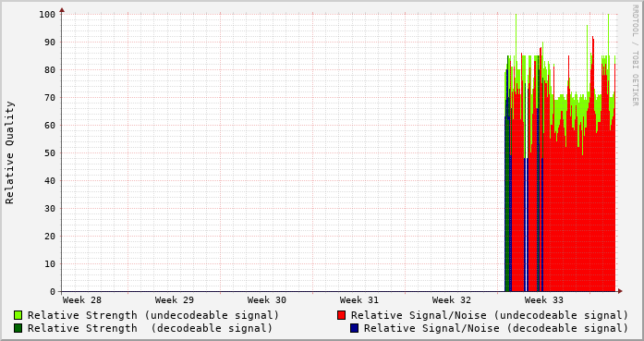Screen dimensions: 644x341
Task: Click the Relative Signal/Noise (decodeable signal) legend text
Action: (496, 328)
